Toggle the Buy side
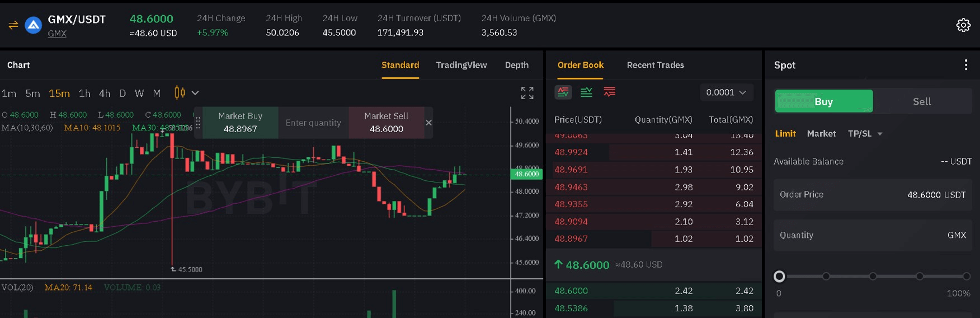 [x=823, y=101]
